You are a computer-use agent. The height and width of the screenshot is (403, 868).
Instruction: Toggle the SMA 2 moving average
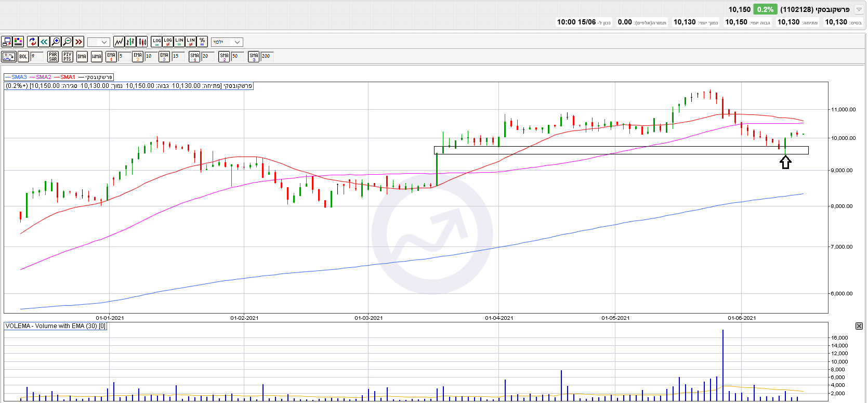[224, 56]
